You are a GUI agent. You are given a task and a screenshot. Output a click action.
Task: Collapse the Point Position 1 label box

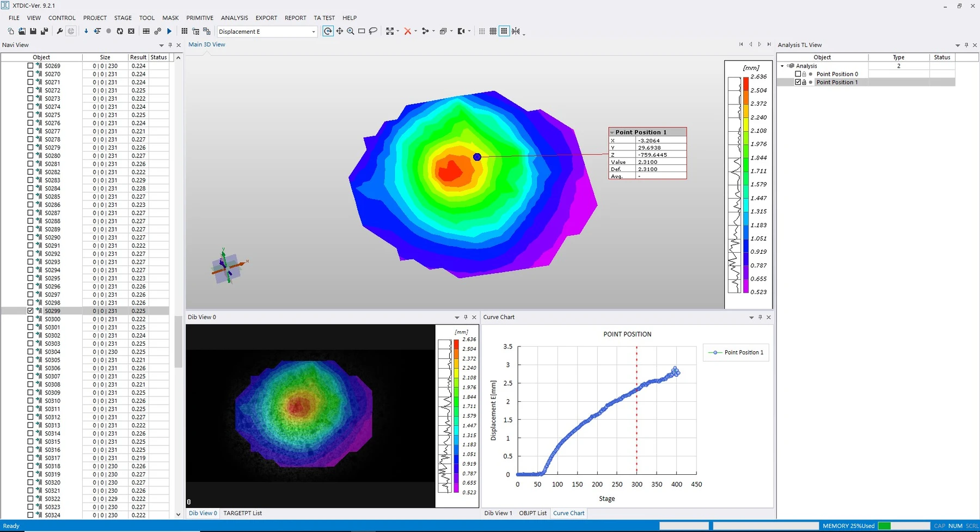point(612,132)
